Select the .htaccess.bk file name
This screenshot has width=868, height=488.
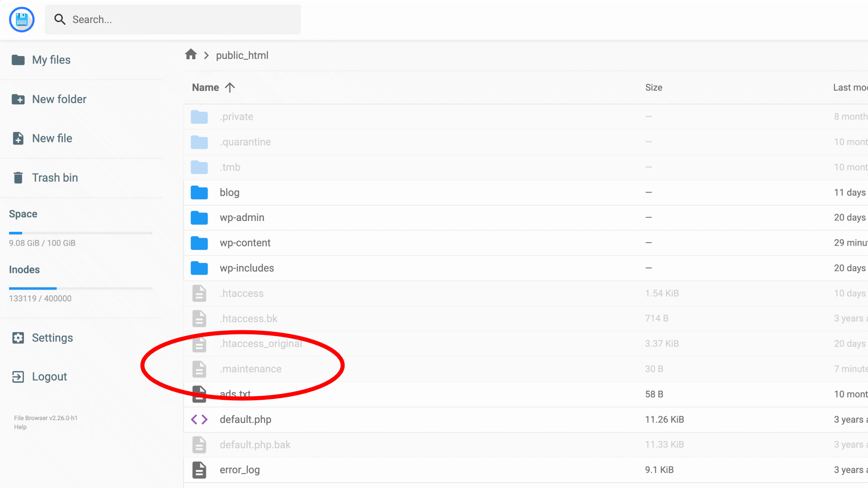[249, 319]
